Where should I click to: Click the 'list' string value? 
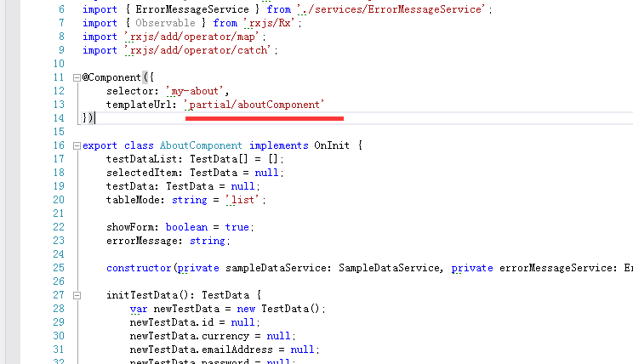tap(242, 200)
